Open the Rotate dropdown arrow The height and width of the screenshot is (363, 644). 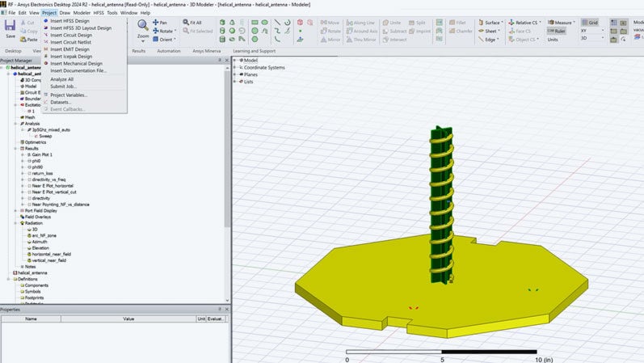point(175,31)
